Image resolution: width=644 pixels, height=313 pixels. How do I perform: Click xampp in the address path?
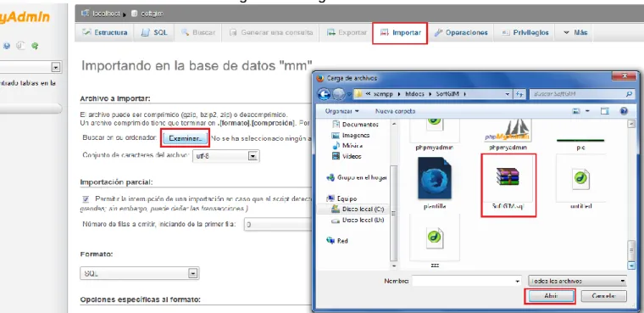(382, 94)
